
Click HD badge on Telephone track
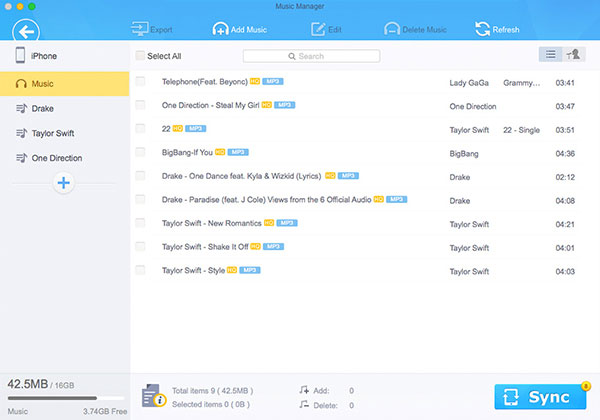pos(255,81)
